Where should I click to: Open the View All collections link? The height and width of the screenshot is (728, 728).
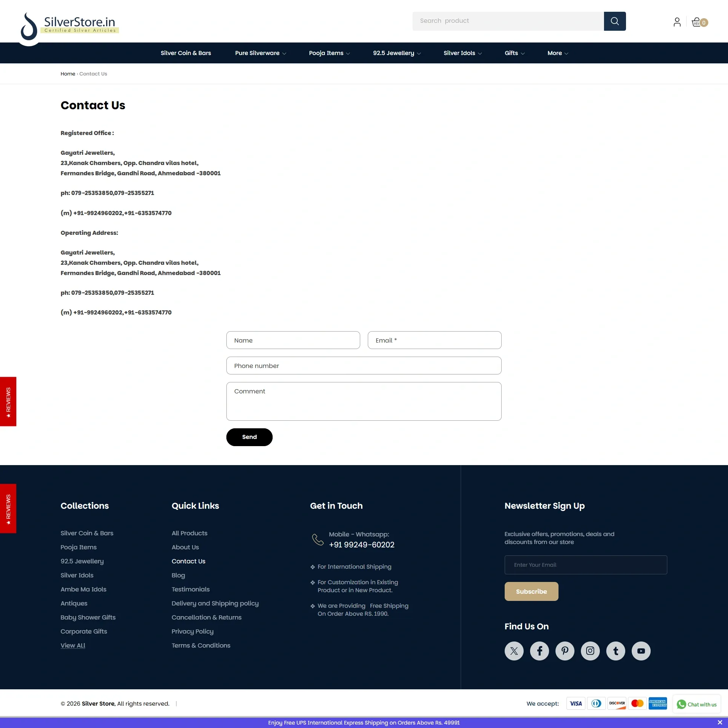pos(73,645)
